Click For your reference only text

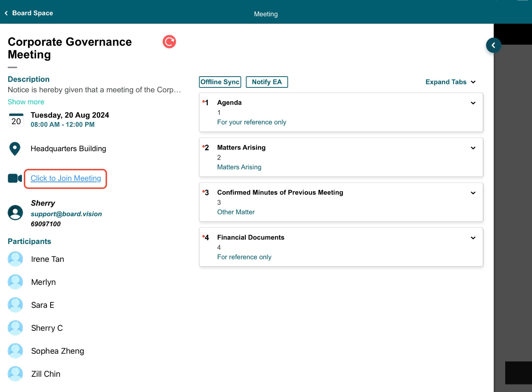pyautogui.click(x=252, y=122)
